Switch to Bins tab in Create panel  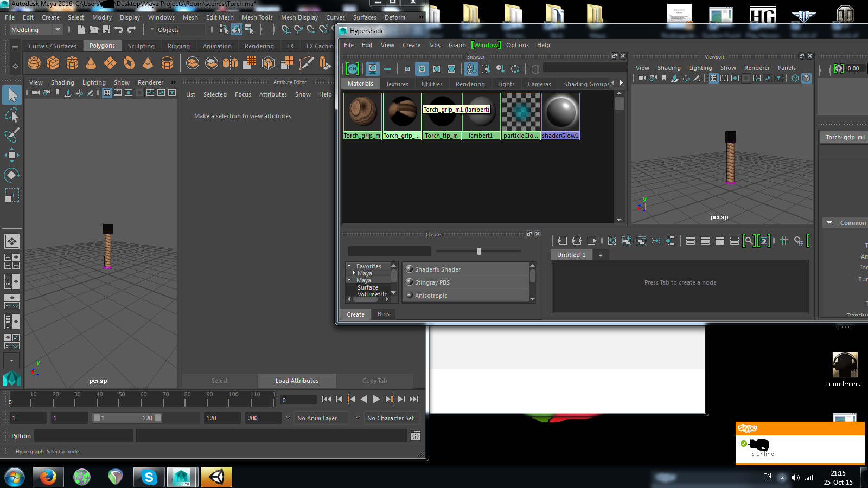384,314
